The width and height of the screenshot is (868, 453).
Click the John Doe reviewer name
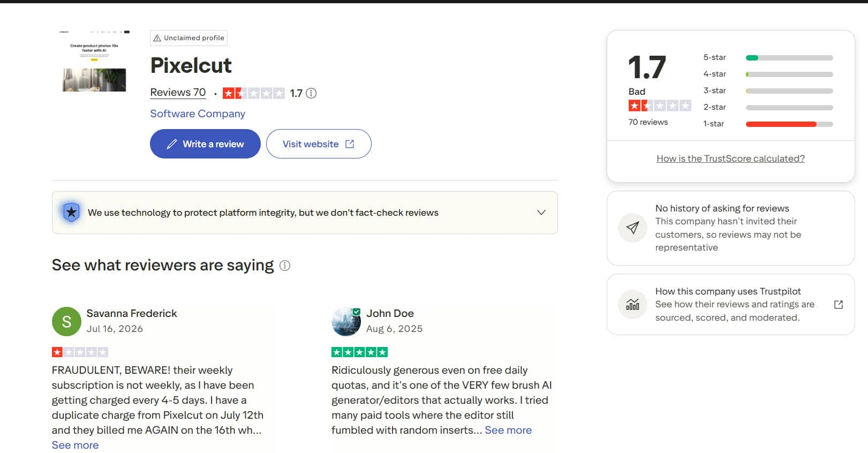390,313
